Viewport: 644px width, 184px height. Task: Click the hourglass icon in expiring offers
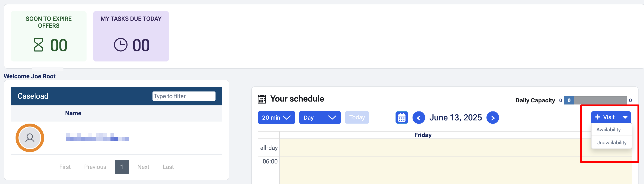click(38, 45)
